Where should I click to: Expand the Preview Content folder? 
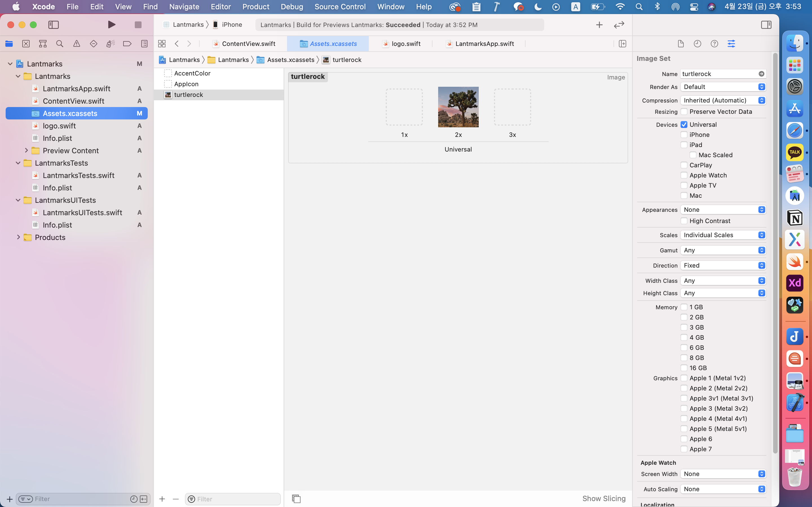(x=26, y=151)
